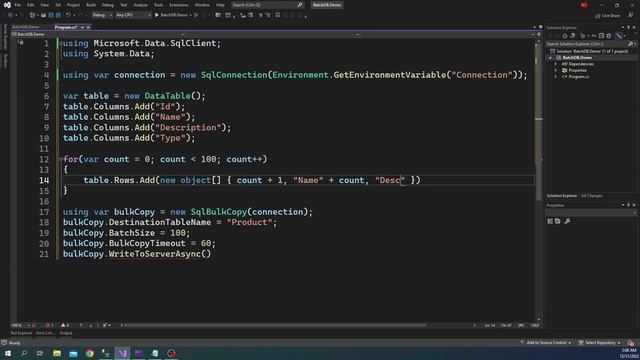640x360 pixels.
Task: Open the Build menu
Action: coord(91,5)
